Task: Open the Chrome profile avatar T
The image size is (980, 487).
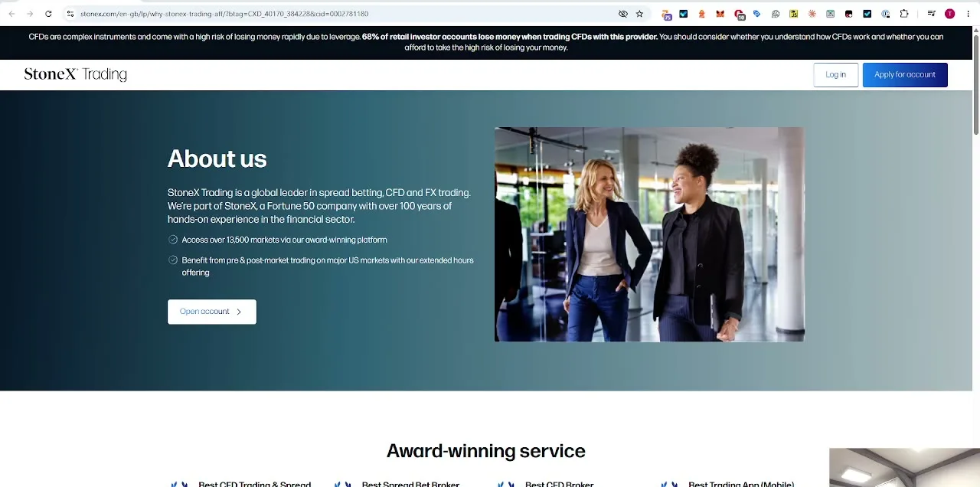Action: [x=950, y=14]
